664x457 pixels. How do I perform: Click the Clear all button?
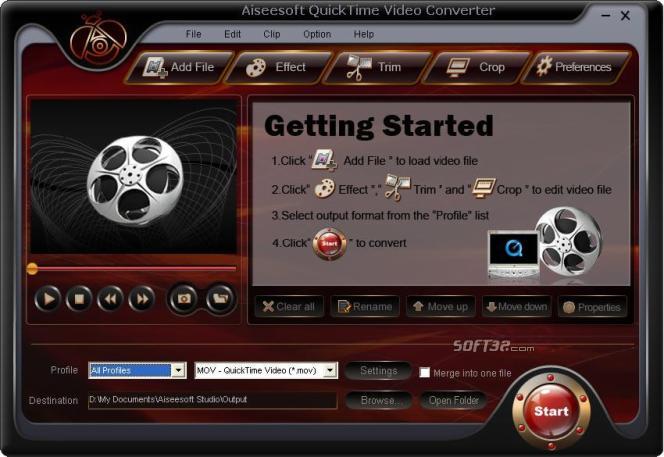point(289,307)
